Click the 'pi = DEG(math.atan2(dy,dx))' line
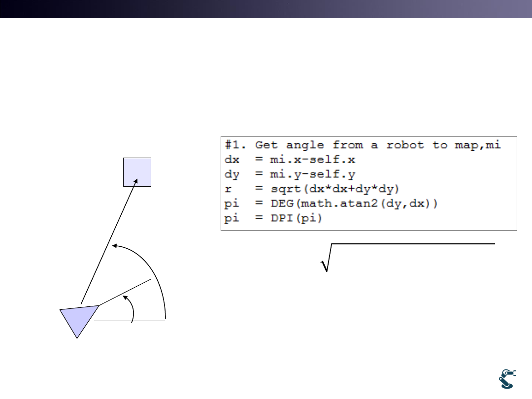This screenshot has height=399, width=532. click(331, 203)
